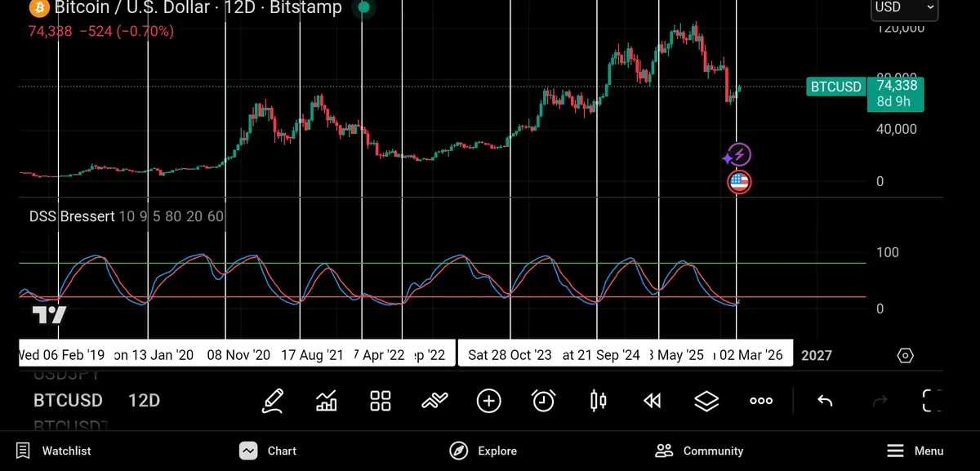Open the chart settings hexagon icon
The height and width of the screenshot is (471, 980).
click(x=905, y=355)
